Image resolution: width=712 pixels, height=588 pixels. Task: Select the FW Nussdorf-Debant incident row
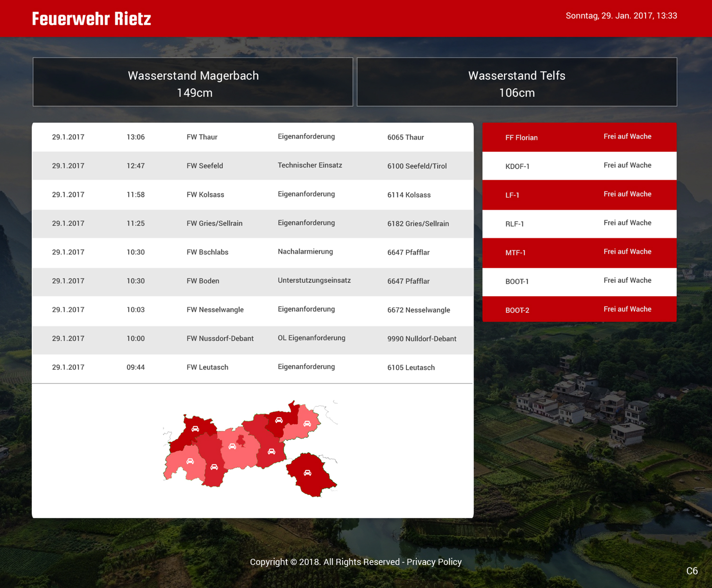253,338
